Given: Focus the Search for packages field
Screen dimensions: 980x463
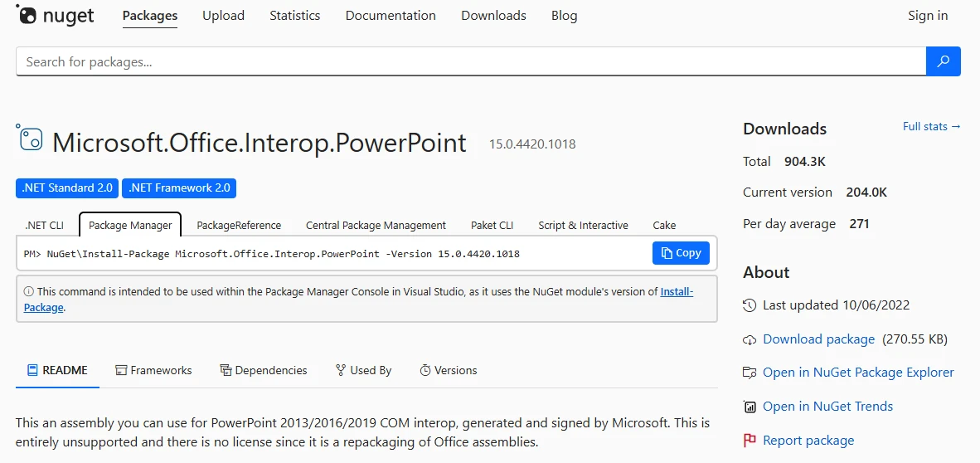Looking at the screenshot, I should point(470,61).
